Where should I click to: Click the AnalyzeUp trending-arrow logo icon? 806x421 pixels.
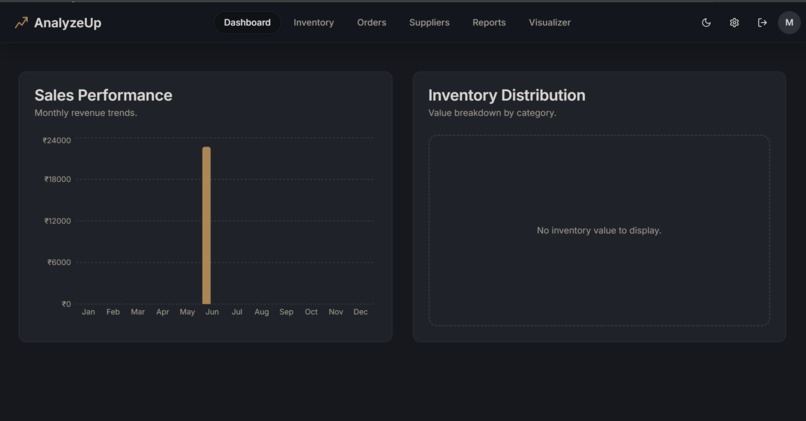point(21,23)
